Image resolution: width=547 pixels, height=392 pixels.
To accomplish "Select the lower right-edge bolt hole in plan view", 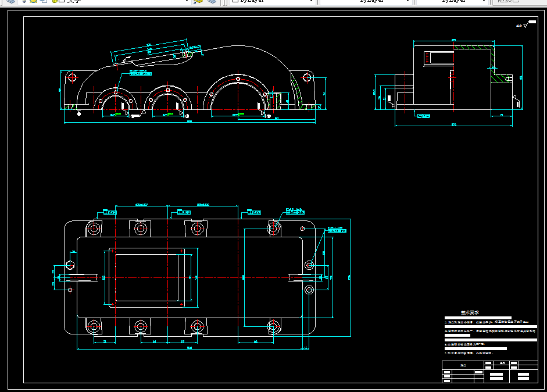I will tap(309, 290).
